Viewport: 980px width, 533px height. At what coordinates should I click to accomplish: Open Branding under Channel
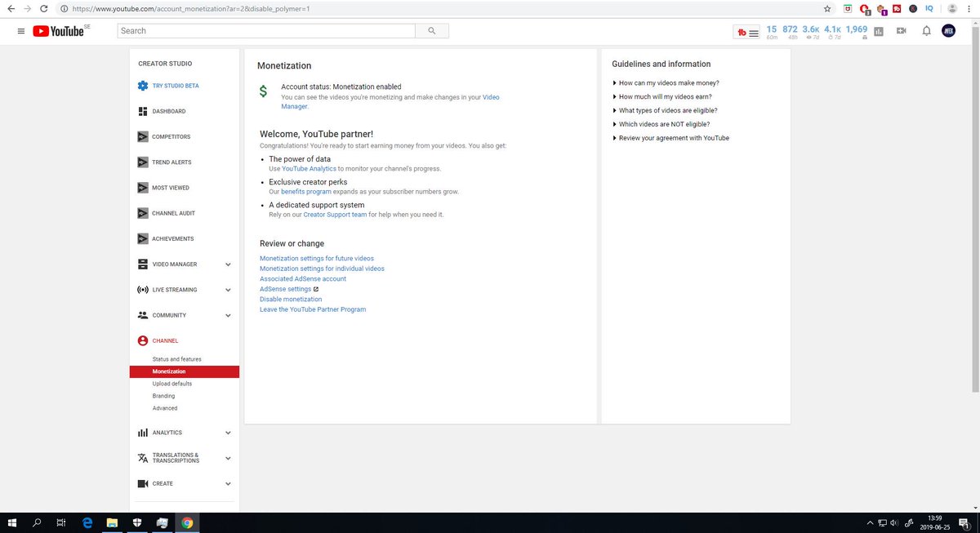coord(163,396)
